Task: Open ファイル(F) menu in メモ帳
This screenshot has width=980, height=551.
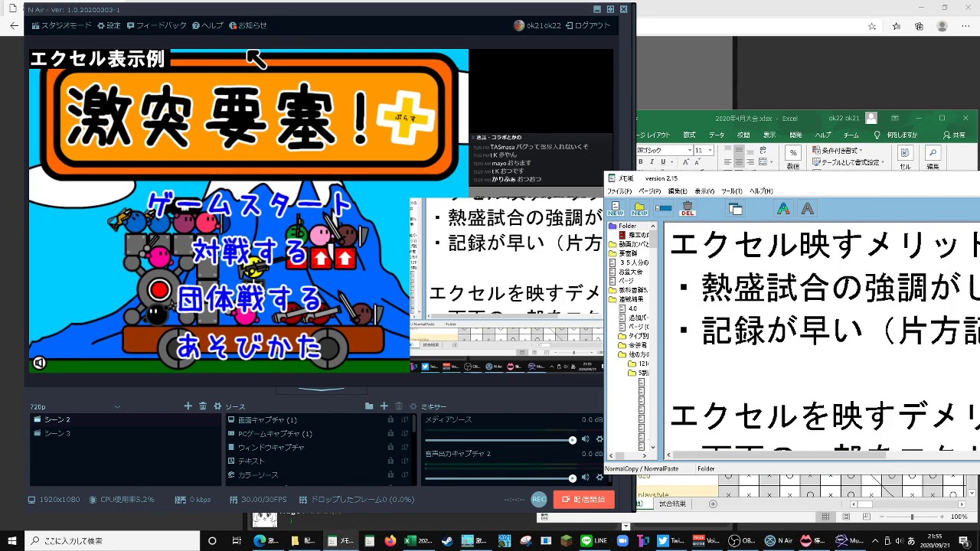Action: (x=619, y=191)
